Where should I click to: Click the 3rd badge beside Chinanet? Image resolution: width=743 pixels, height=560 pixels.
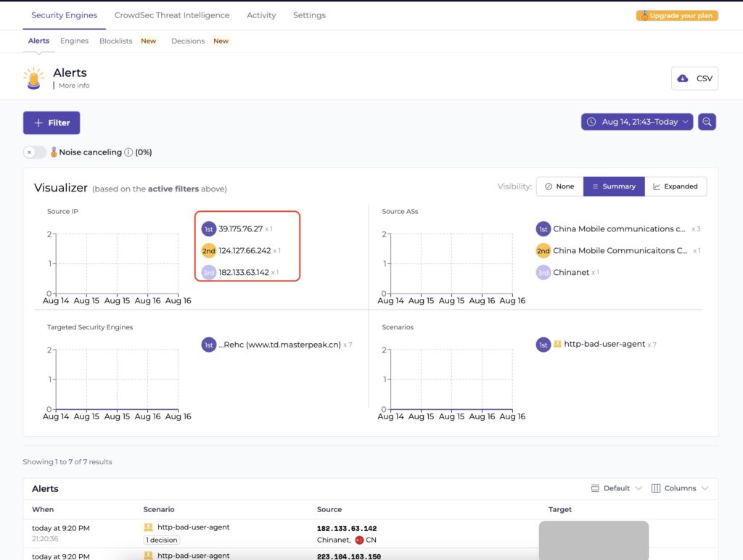543,273
